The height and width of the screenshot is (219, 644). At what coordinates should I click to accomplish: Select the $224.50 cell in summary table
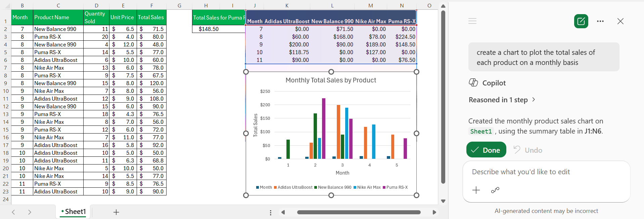click(402, 37)
